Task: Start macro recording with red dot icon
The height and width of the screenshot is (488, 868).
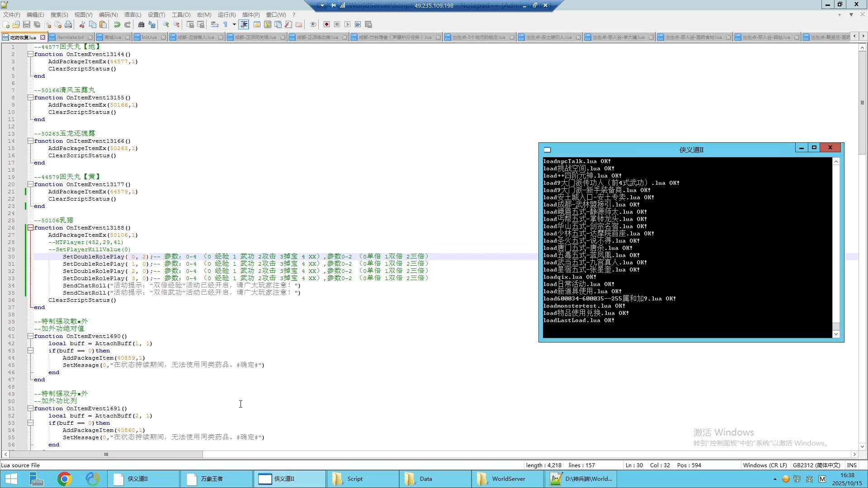Action: (x=326, y=24)
